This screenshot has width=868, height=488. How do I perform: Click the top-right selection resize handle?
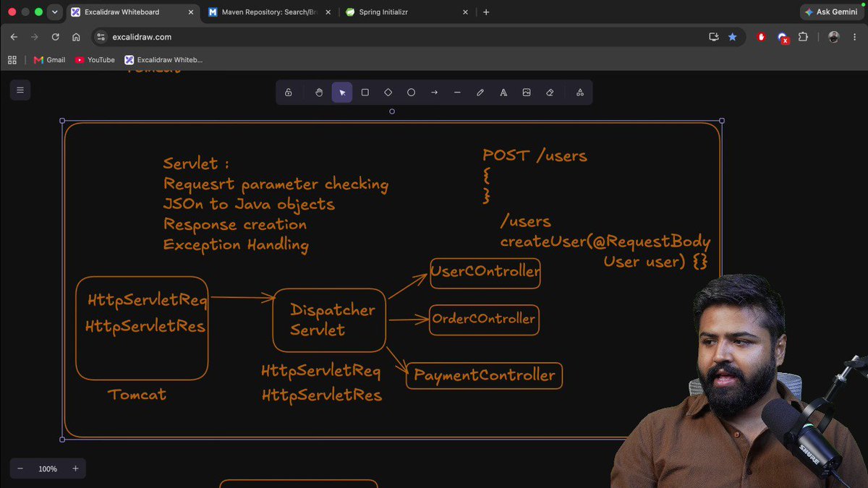point(721,121)
